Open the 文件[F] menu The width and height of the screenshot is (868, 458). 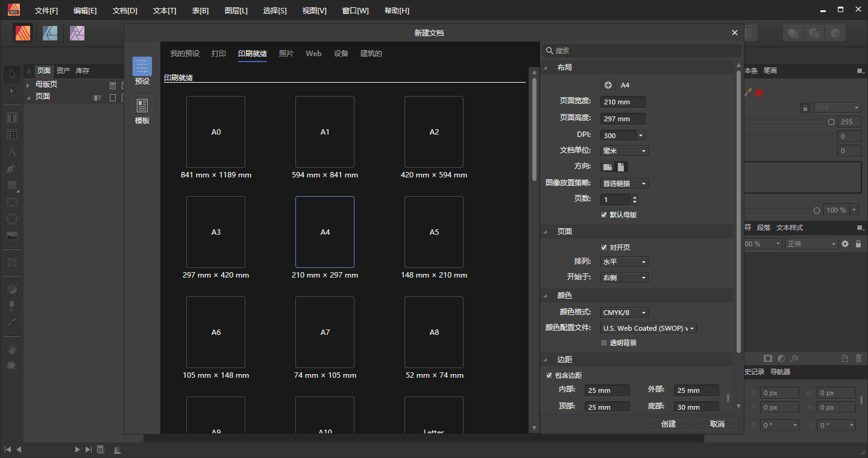click(x=46, y=11)
